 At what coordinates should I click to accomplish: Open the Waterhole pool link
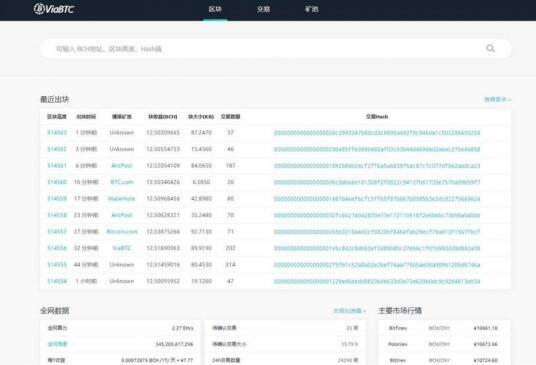coord(122,199)
